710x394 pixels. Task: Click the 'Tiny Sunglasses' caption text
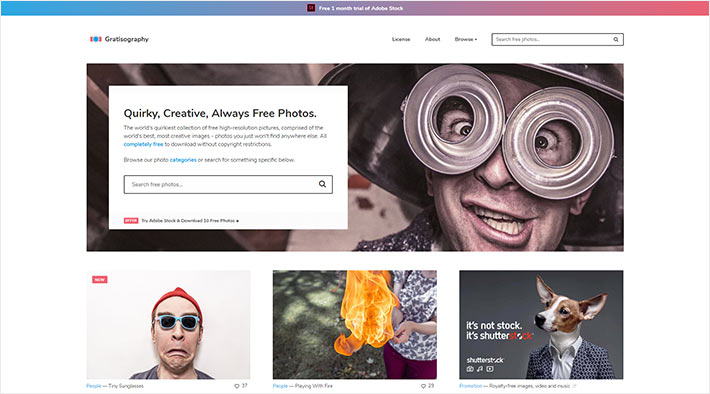126,386
